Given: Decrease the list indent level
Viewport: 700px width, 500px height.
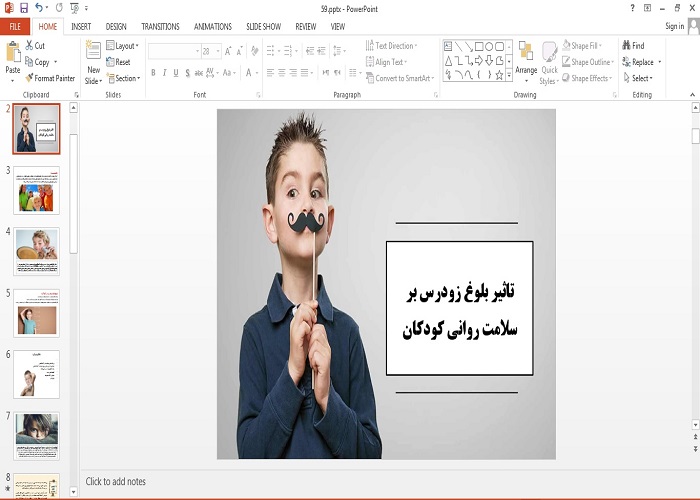Looking at the screenshot, I should (310, 51).
